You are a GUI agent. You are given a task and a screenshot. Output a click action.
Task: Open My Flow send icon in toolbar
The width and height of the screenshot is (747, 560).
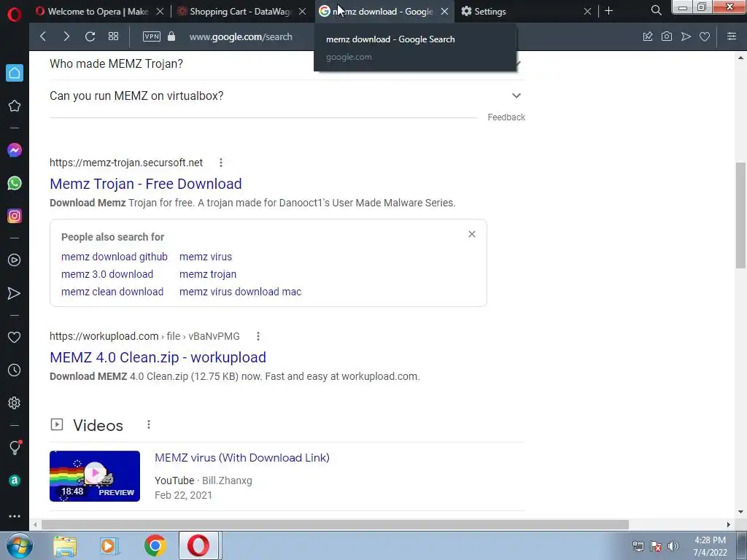(686, 36)
